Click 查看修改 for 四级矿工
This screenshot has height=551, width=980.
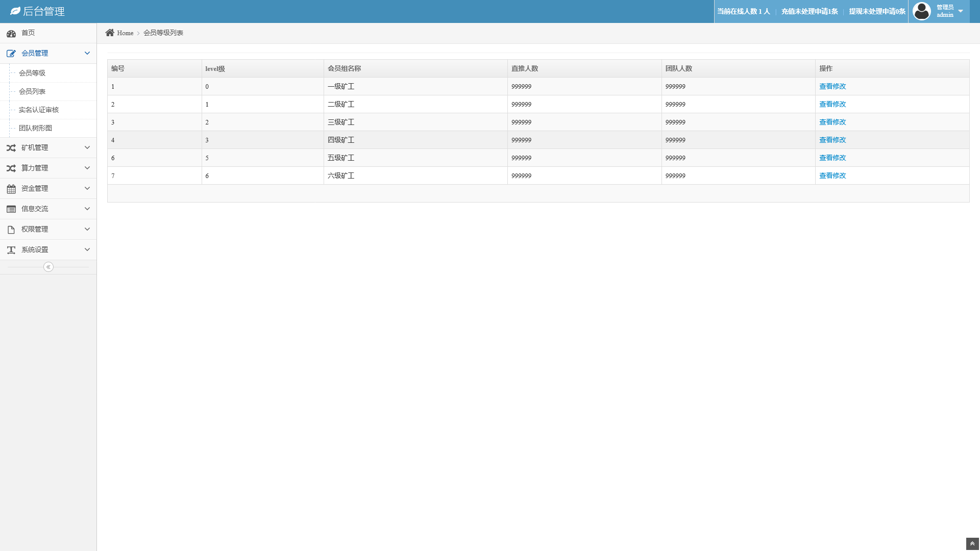pyautogui.click(x=832, y=140)
